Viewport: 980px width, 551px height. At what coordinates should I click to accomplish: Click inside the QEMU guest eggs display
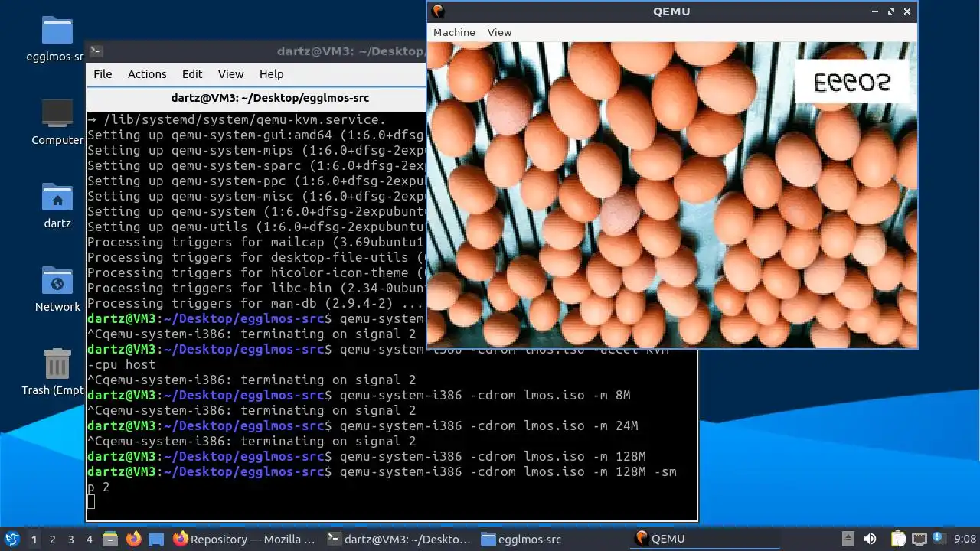671,194
